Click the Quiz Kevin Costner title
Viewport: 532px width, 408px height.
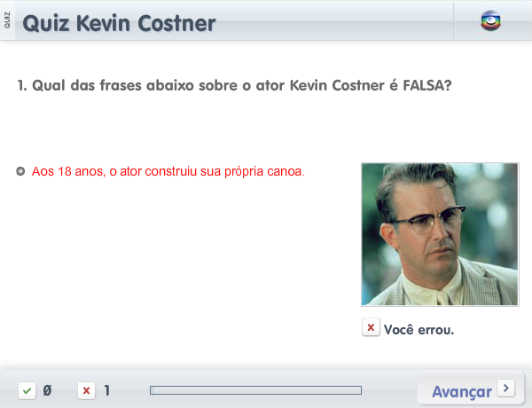[x=119, y=23]
